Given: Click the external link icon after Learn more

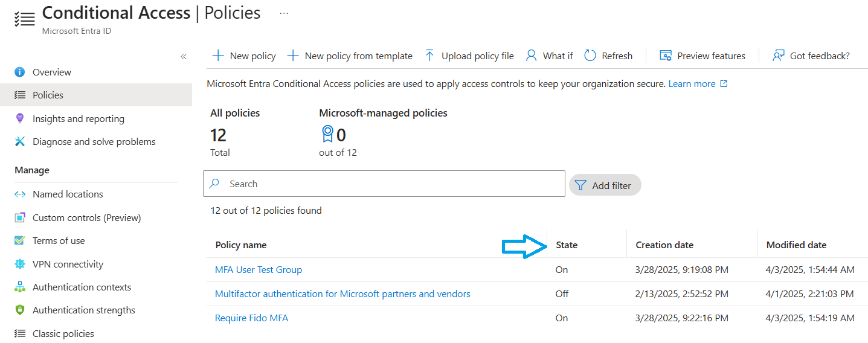Looking at the screenshot, I should 724,84.
